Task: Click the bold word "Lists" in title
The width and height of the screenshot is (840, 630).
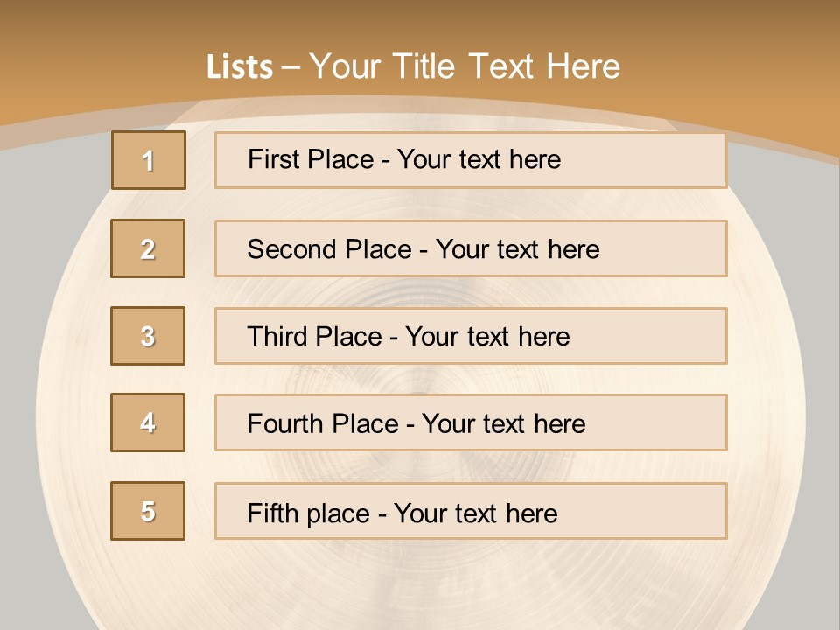Action: [240, 67]
